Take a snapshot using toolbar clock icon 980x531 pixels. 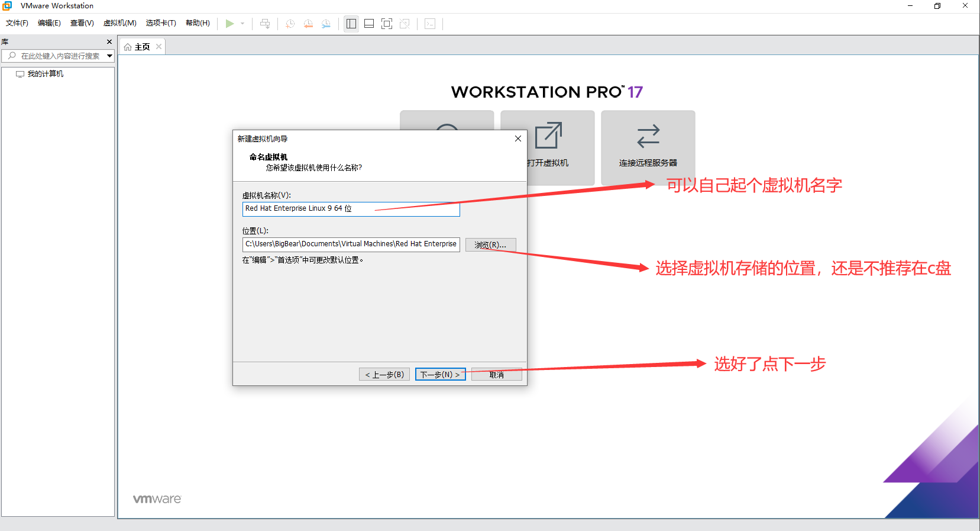(x=290, y=24)
